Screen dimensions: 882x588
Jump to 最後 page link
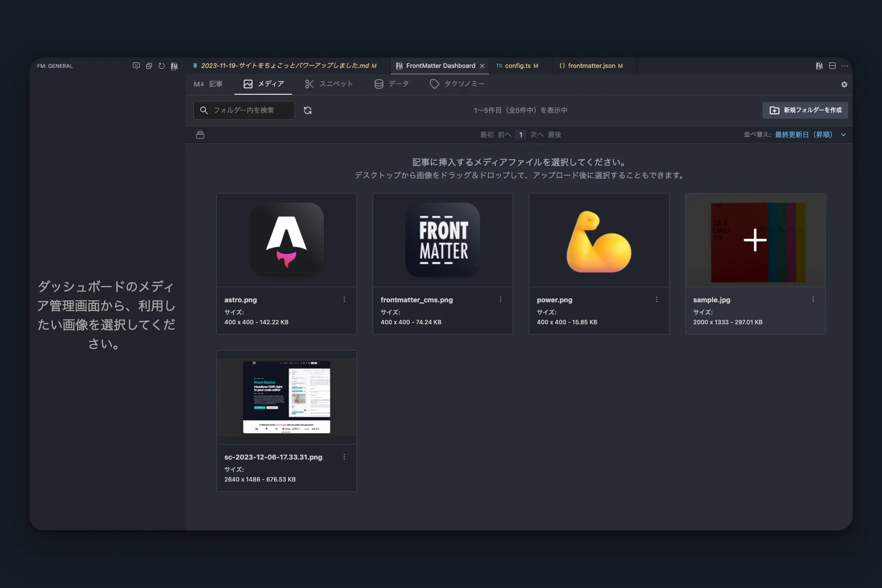coord(554,135)
